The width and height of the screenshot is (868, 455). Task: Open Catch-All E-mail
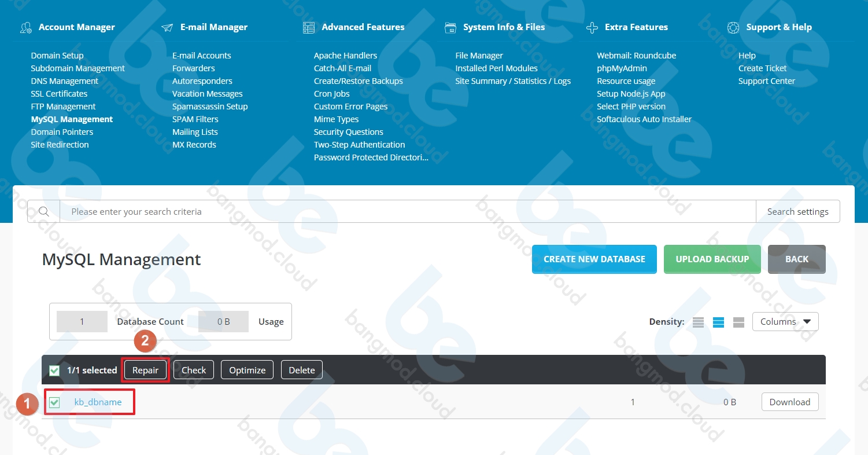(343, 68)
